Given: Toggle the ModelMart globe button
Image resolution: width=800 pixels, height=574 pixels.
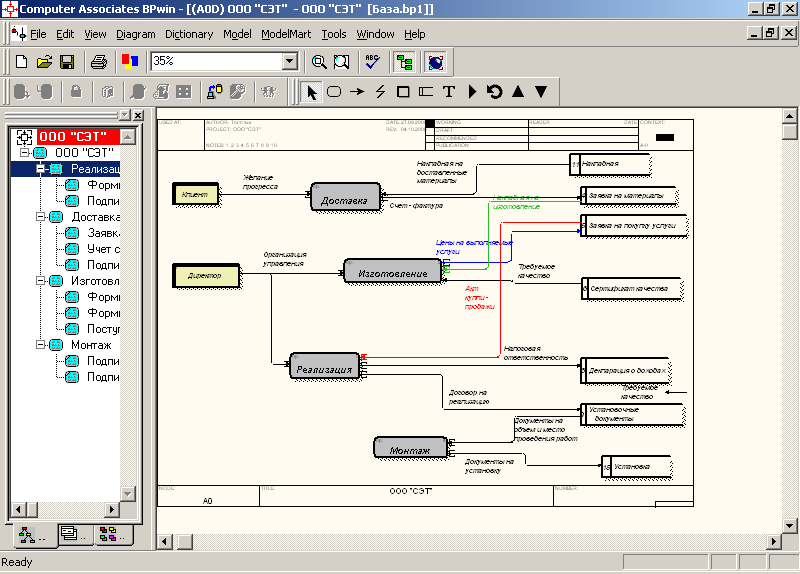Looking at the screenshot, I should pos(436,62).
